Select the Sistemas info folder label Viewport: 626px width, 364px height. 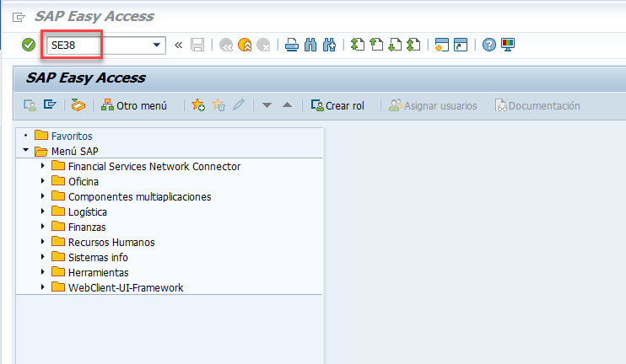[x=98, y=257]
